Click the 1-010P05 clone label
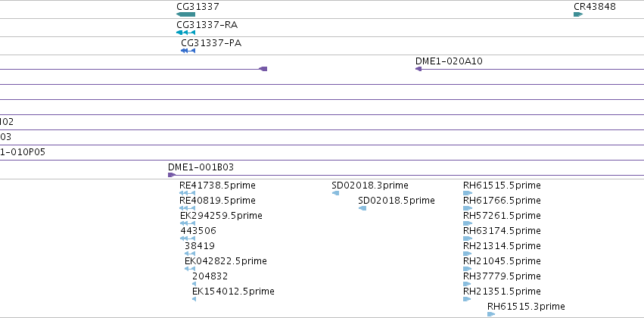 (x=23, y=152)
